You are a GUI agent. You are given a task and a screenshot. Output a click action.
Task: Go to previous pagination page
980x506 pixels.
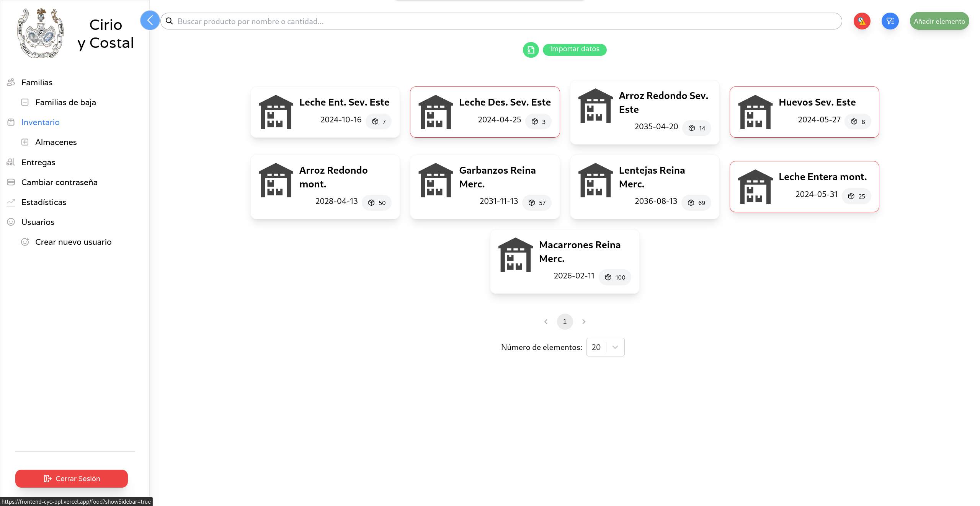[546, 322]
